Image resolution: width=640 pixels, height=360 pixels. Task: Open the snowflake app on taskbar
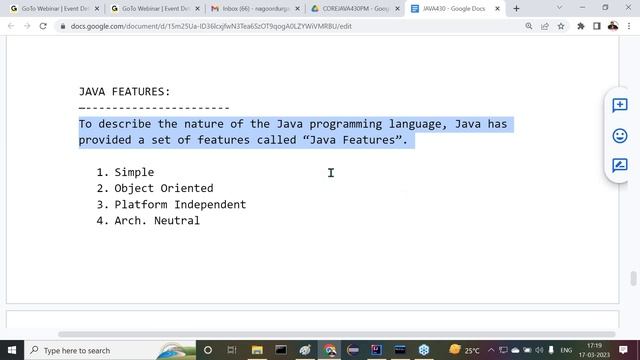click(x=424, y=350)
